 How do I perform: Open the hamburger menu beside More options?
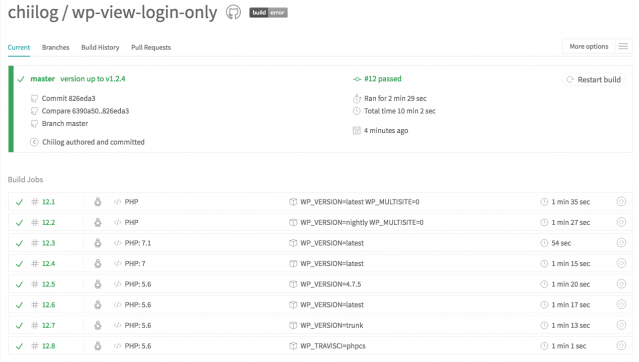[x=623, y=46]
